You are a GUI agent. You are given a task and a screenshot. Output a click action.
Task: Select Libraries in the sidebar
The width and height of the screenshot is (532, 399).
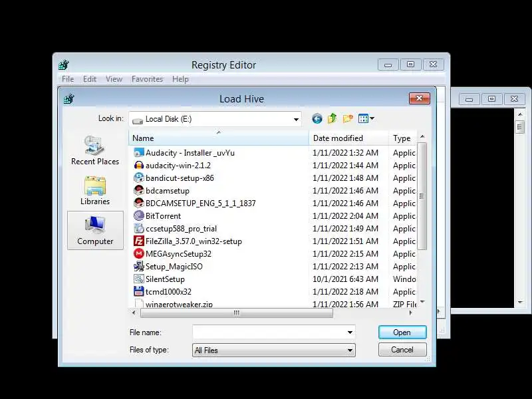pos(95,191)
